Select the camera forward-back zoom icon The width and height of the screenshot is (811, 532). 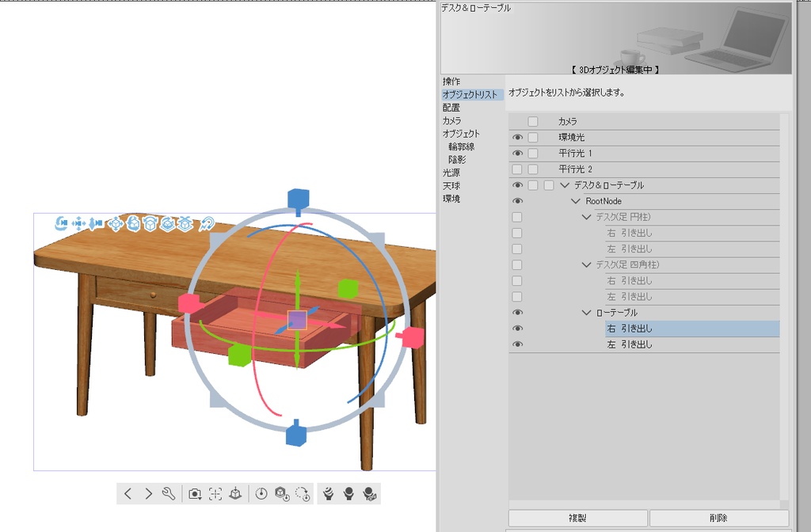tap(95, 223)
